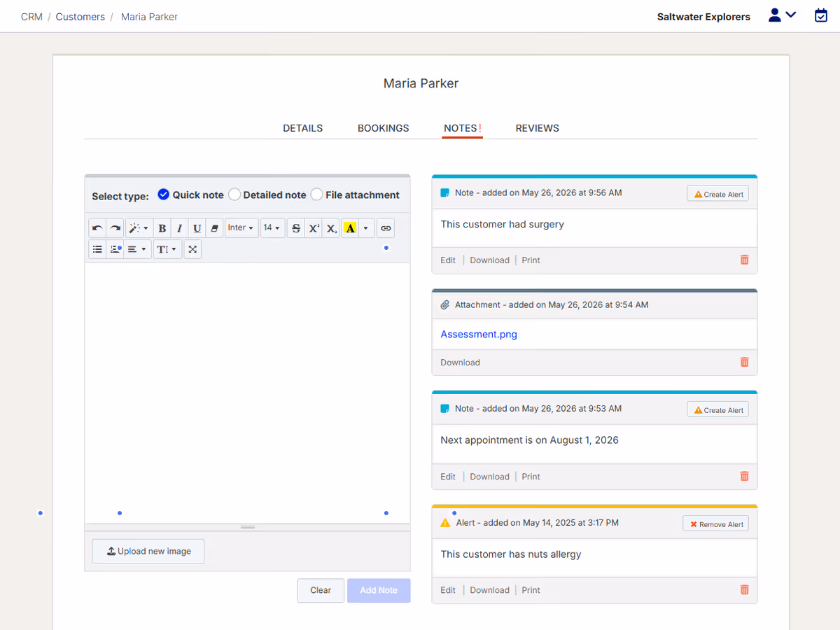Click into the note text editor area
Screen dimensions: 840x630
(x=247, y=393)
